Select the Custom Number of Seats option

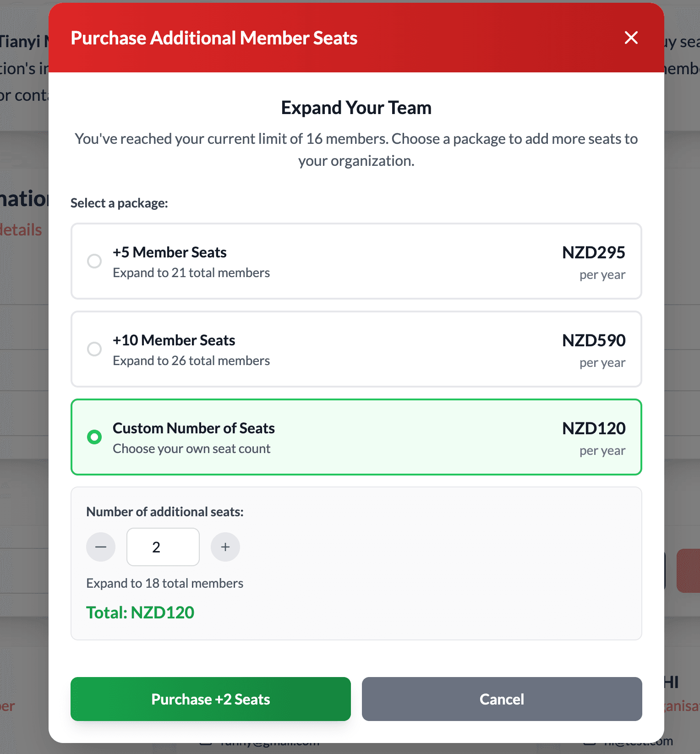click(94, 437)
